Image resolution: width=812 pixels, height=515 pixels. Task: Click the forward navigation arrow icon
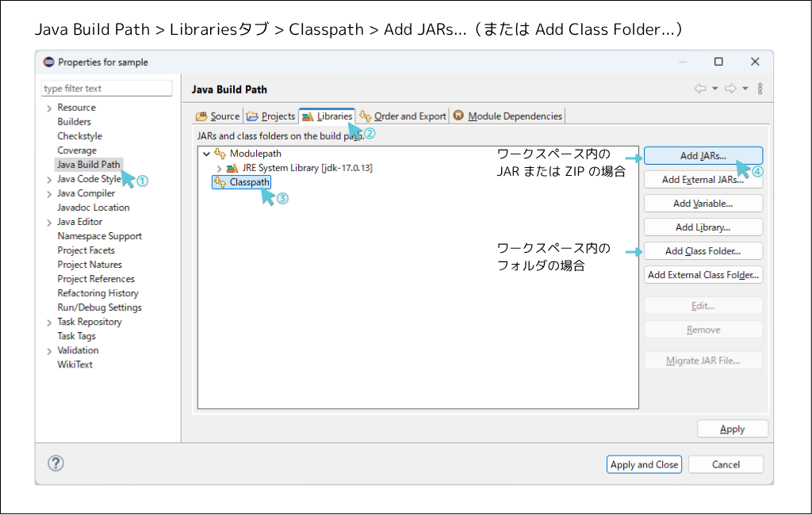click(x=730, y=89)
